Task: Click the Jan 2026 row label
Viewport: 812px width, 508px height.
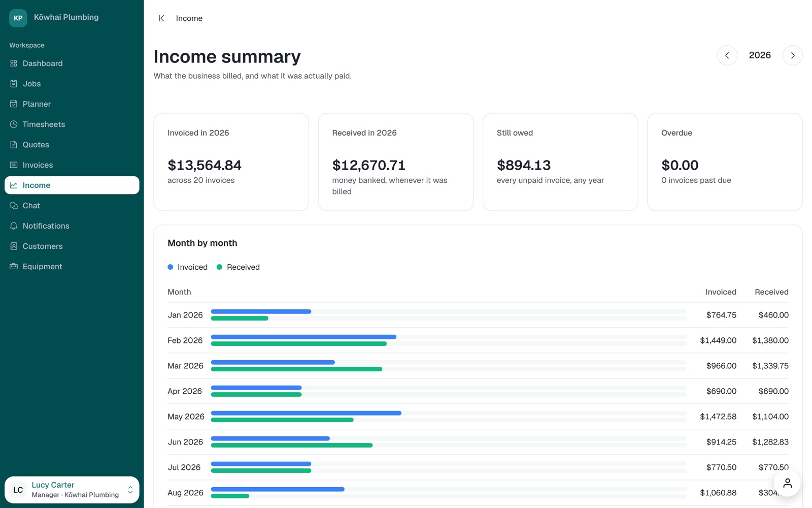Action: pyautogui.click(x=185, y=315)
